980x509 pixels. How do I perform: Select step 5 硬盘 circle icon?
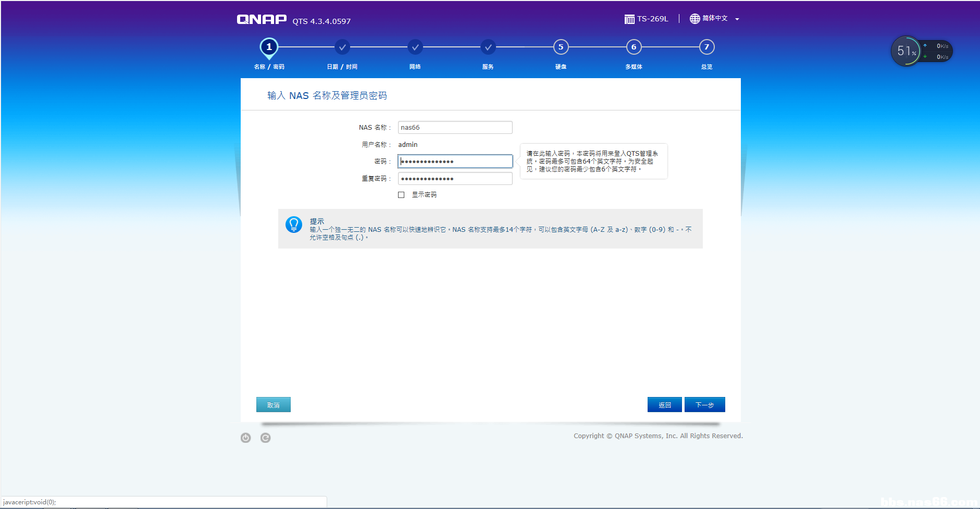pos(561,47)
